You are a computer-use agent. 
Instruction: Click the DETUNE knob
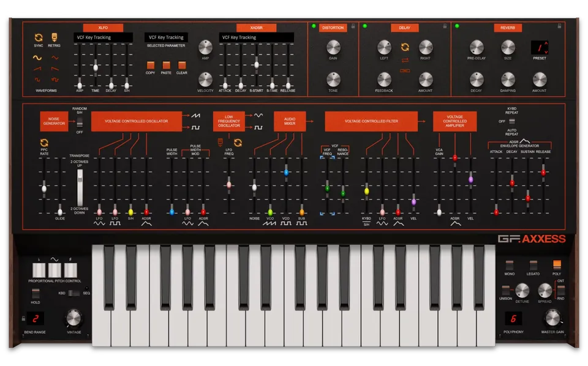(522, 290)
